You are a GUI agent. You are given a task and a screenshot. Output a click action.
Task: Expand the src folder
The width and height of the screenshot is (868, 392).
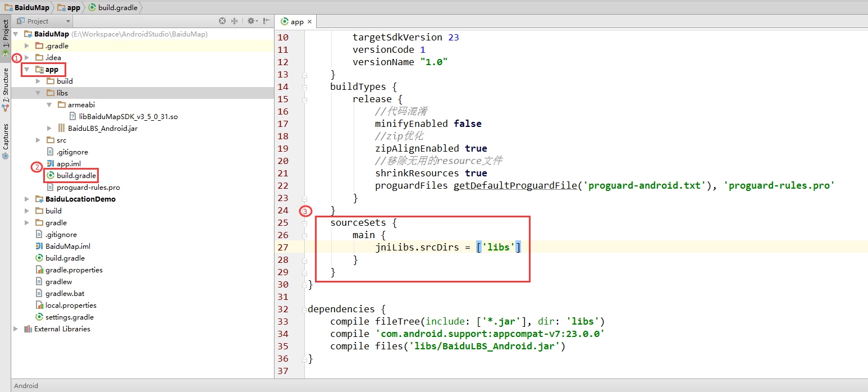[38, 140]
